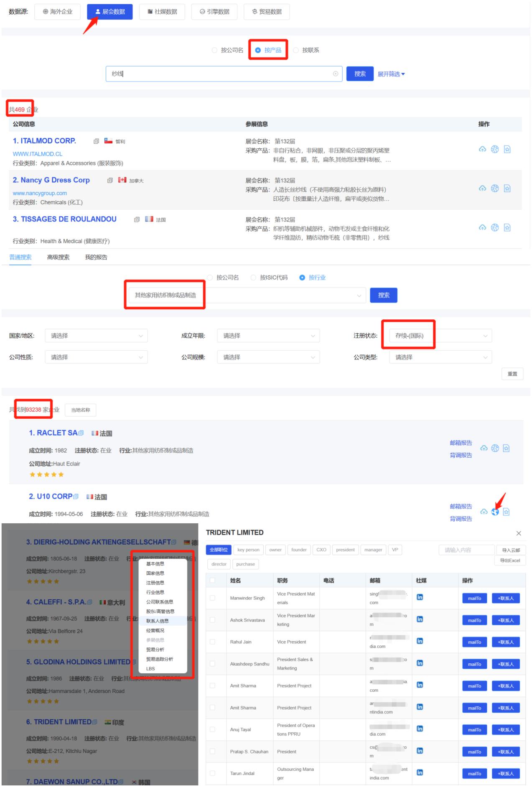Screen dimensions: 532x787
Task: Click the 请输入内容 search box in TRIDENT panel
Action: (x=466, y=550)
